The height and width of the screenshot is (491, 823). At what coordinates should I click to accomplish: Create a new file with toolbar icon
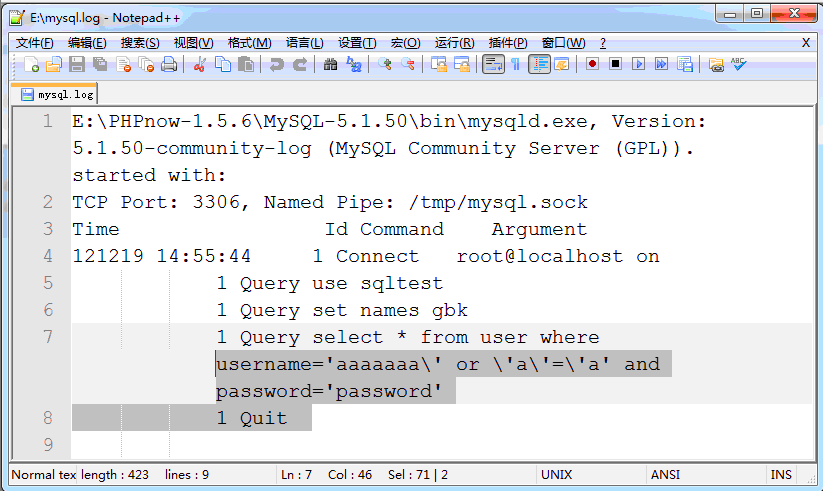[31, 65]
